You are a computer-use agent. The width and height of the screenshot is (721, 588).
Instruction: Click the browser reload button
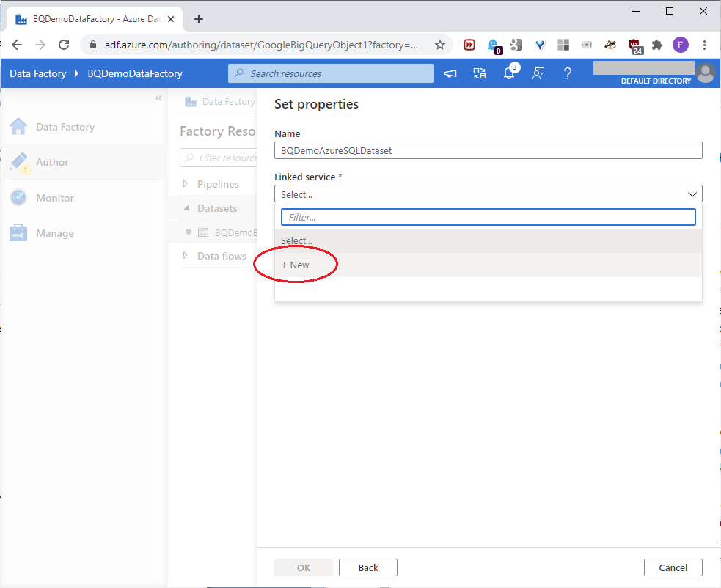click(64, 45)
